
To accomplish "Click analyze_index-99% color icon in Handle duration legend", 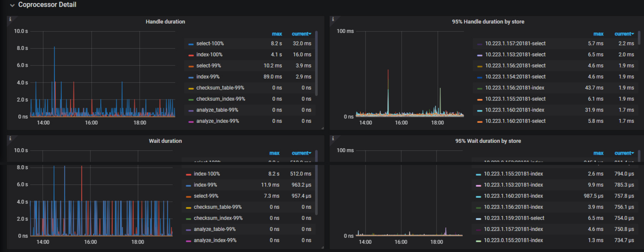I will (x=191, y=122).
